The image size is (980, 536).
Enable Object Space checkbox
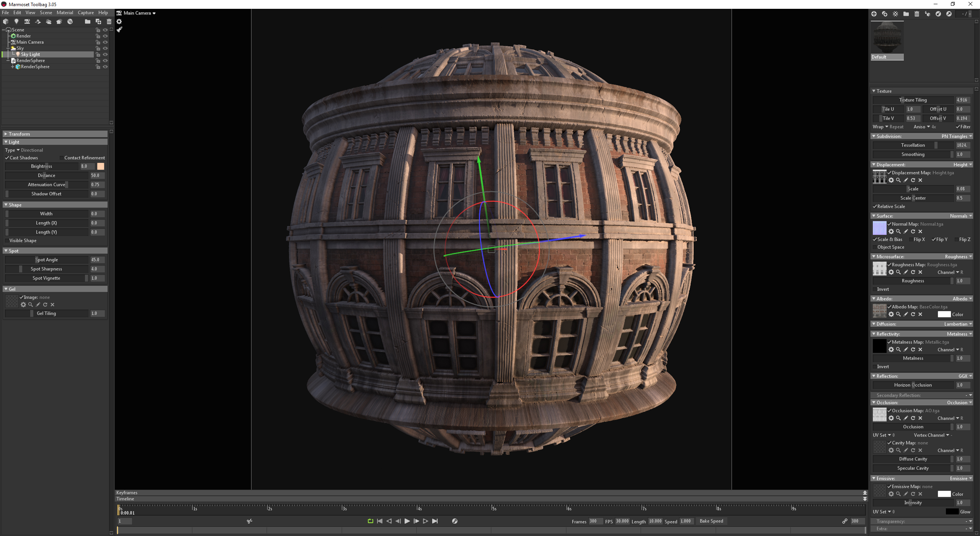tap(875, 247)
